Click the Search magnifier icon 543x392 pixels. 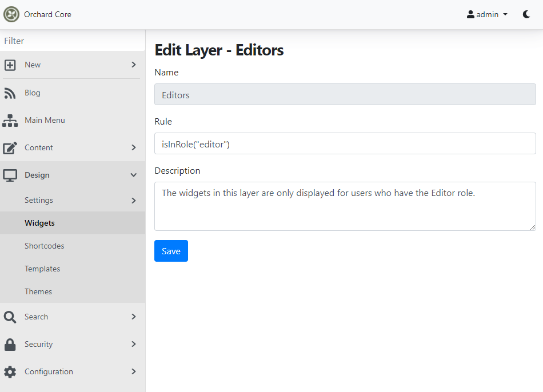(10, 317)
